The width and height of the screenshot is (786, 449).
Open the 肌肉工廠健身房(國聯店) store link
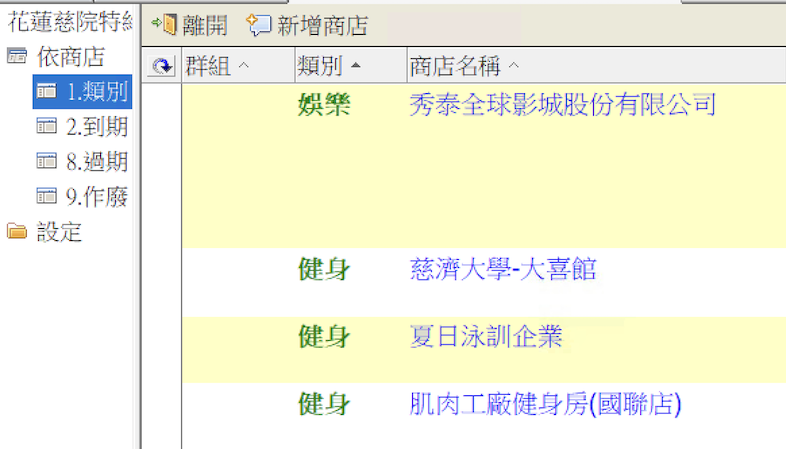tap(545, 404)
